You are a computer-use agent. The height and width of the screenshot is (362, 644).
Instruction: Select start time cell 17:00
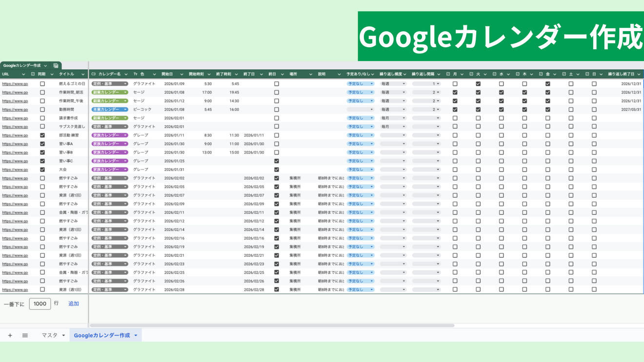coord(207,92)
